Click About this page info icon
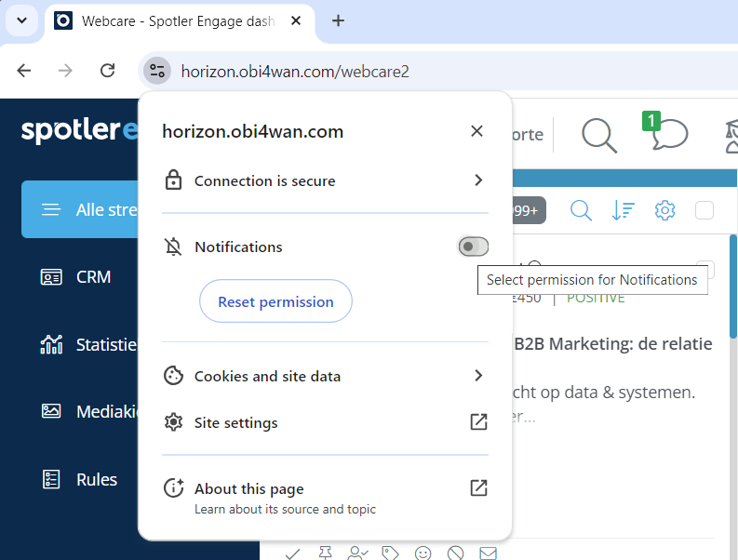This screenshot has height=560, width=738. (x=173, y=488)
